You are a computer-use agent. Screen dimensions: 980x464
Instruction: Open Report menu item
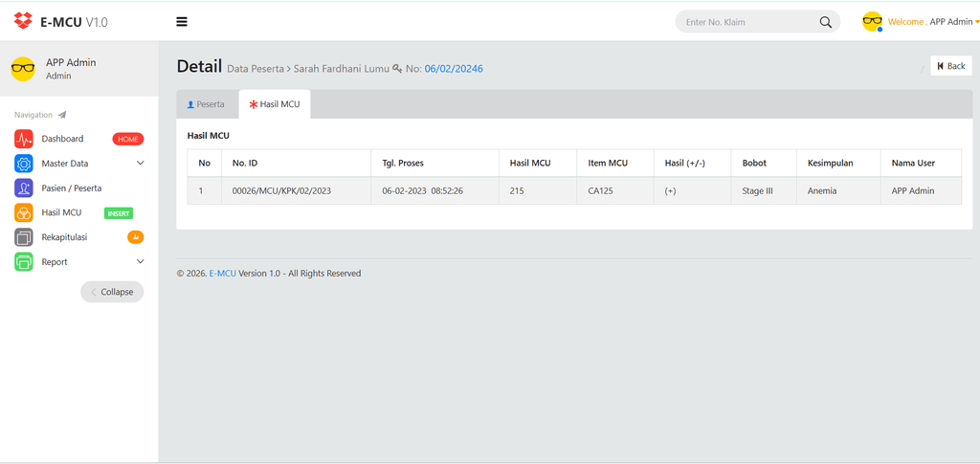click(55, 262)
